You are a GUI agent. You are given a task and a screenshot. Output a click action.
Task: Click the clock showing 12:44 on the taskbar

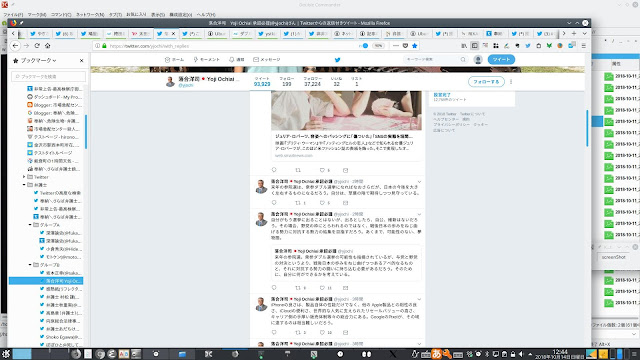click(x=560, y=353)
